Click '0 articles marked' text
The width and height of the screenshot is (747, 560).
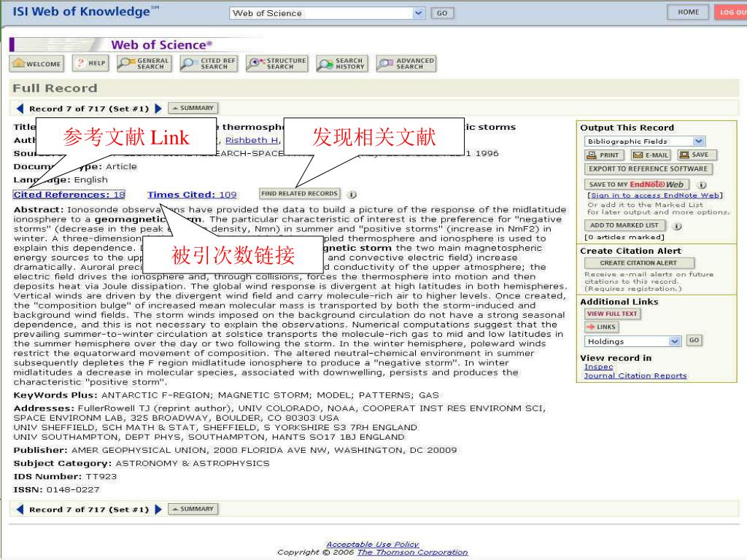coord(624,237)
